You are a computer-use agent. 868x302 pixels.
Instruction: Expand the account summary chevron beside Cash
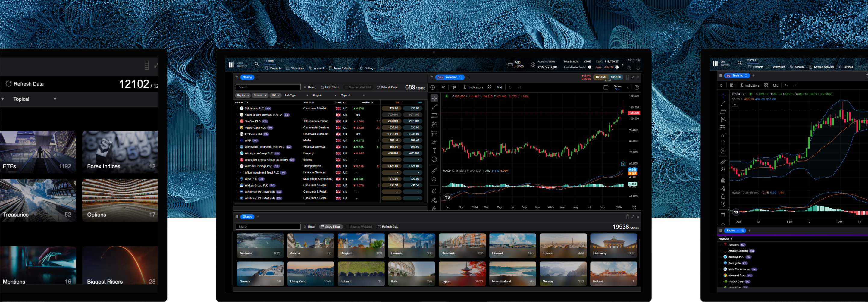[x=622, y=64]
